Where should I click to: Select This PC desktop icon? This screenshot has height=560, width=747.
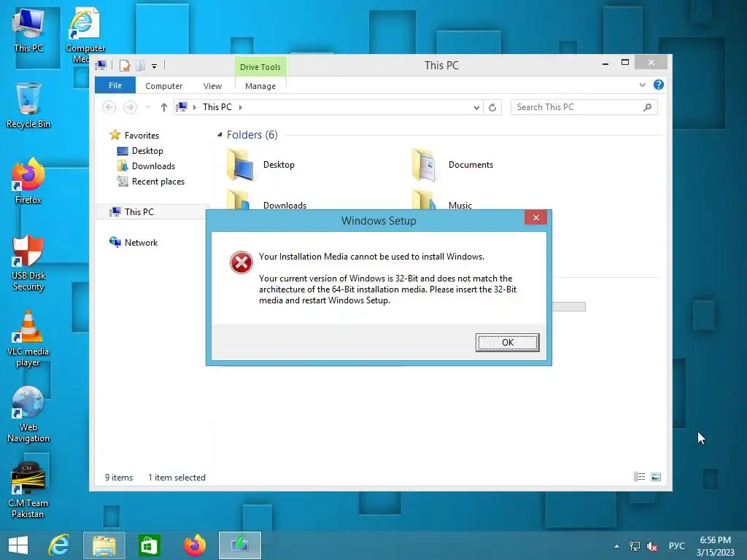pos(28,31)
